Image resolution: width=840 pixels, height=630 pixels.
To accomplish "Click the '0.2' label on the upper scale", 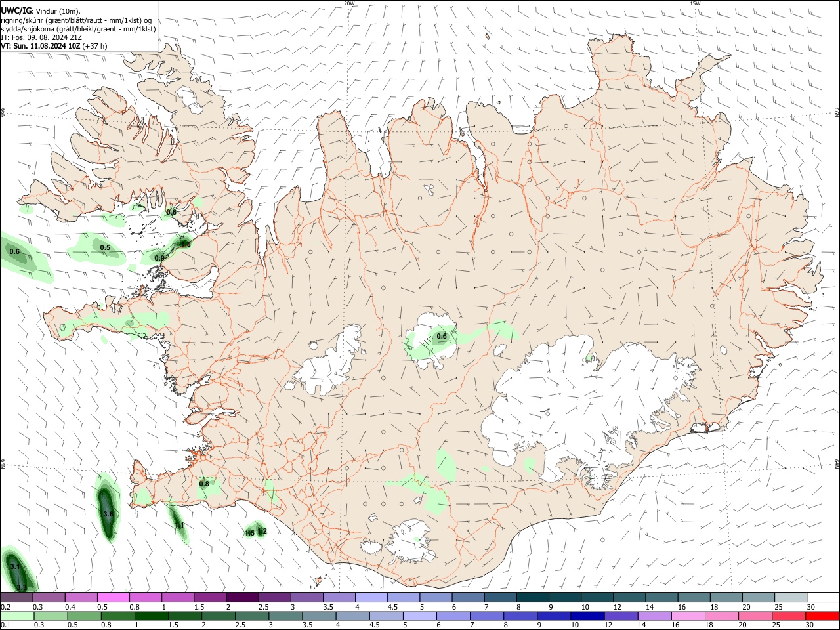I will pos(5,607).
